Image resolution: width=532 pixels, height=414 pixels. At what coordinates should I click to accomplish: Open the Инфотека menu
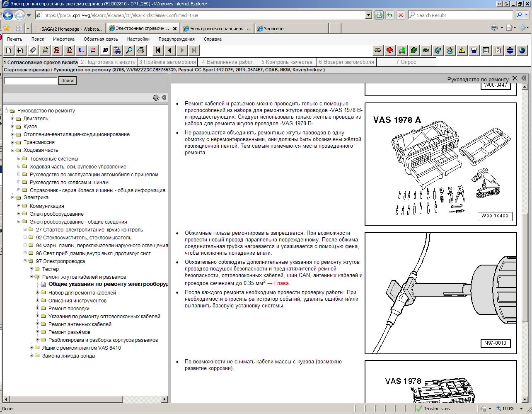(64, 39)
